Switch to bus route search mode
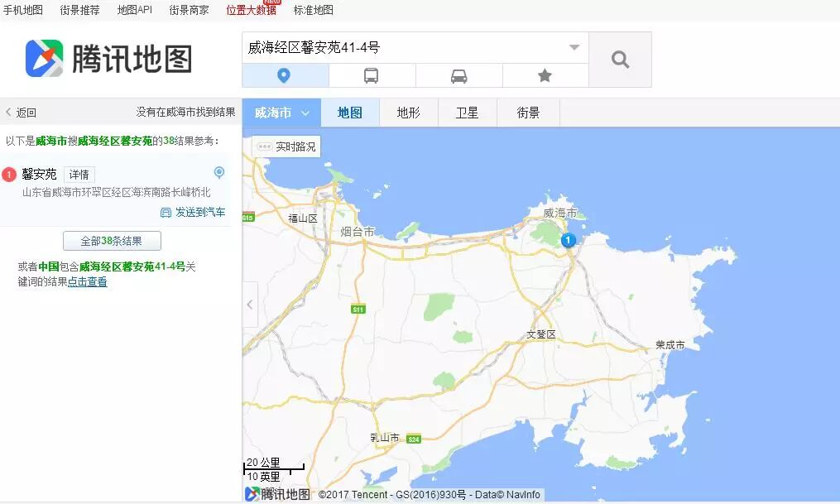This screenshot has height=504, width=840. 372,75
